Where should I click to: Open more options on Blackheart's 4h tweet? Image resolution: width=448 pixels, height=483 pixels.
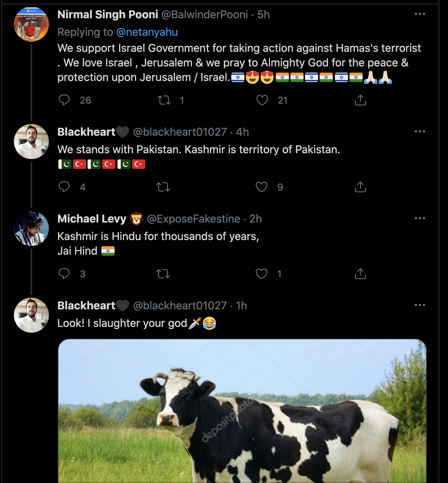click(x=420, y=131)
